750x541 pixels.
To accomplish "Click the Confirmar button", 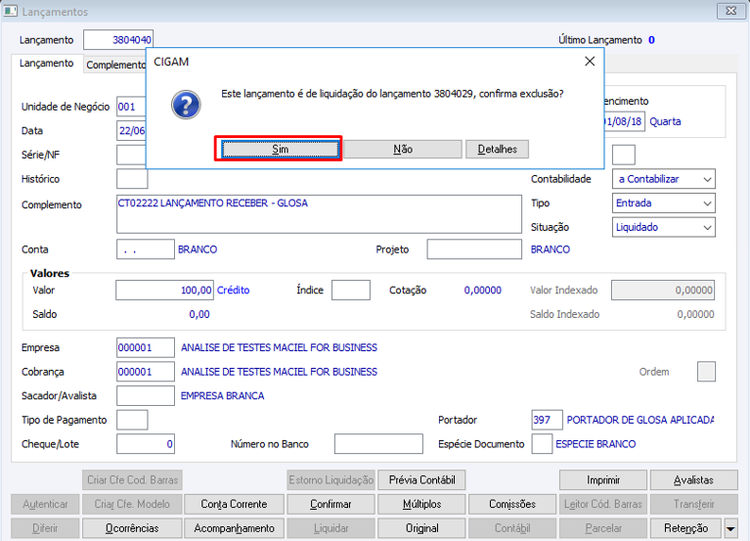I will pos(331,504).
